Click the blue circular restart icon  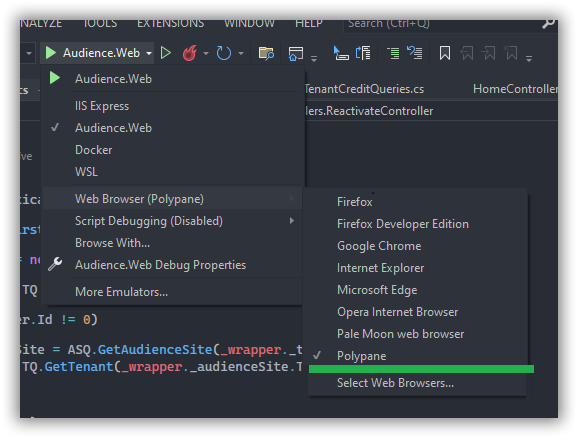[224, 53]
